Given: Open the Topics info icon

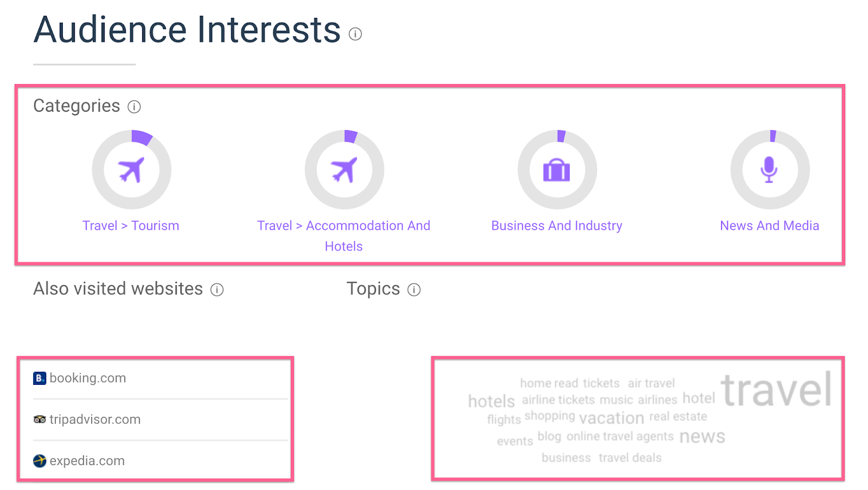Looking at the screenshot, I should (x=414, y=290).
